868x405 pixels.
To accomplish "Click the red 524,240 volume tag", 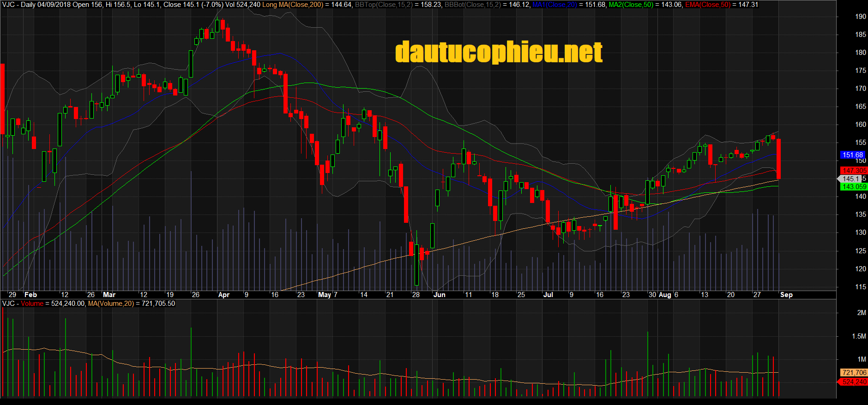I will pos(854,382).
